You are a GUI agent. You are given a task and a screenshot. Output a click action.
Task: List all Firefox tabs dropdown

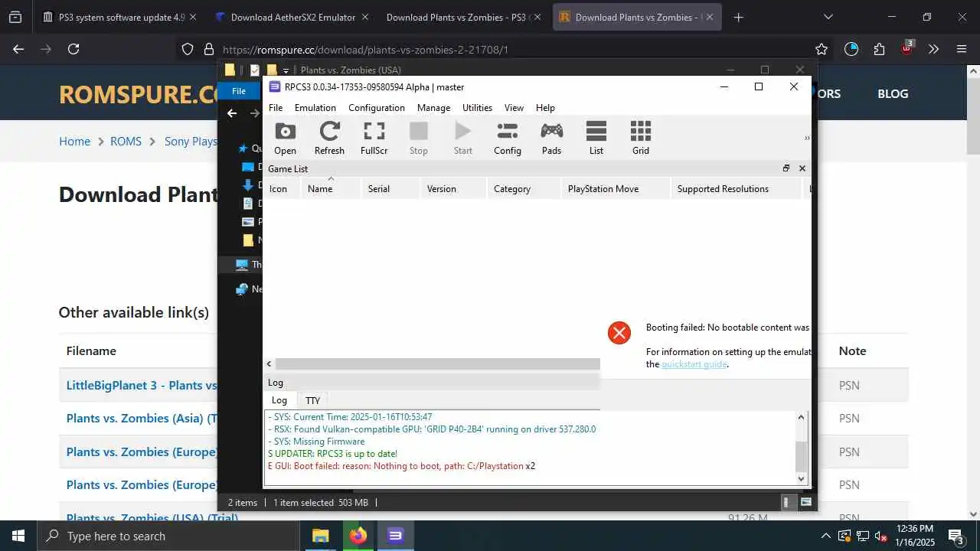click(828, 17)
